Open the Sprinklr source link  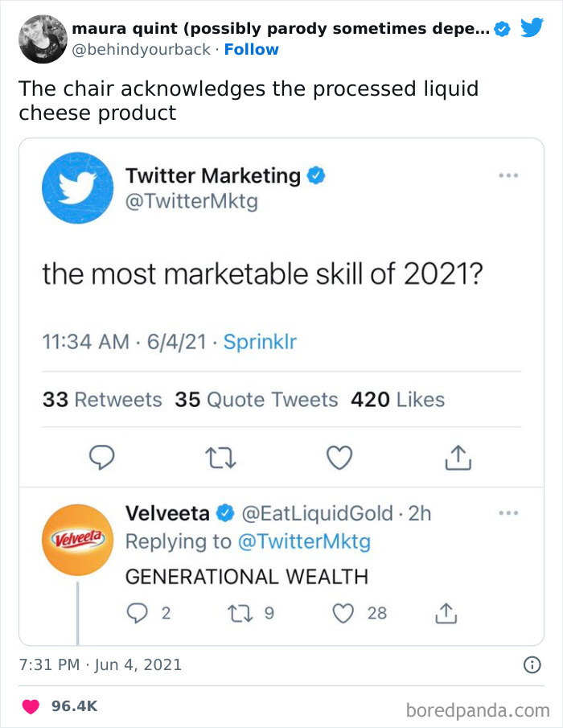pyautogui.click(x=260, y=341)
